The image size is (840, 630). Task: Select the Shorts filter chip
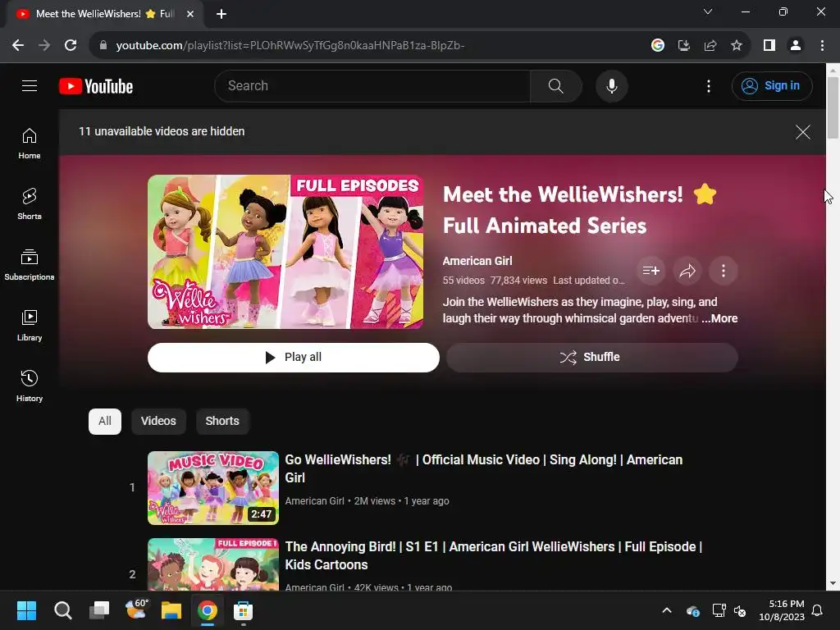click(x=222, y=421)
